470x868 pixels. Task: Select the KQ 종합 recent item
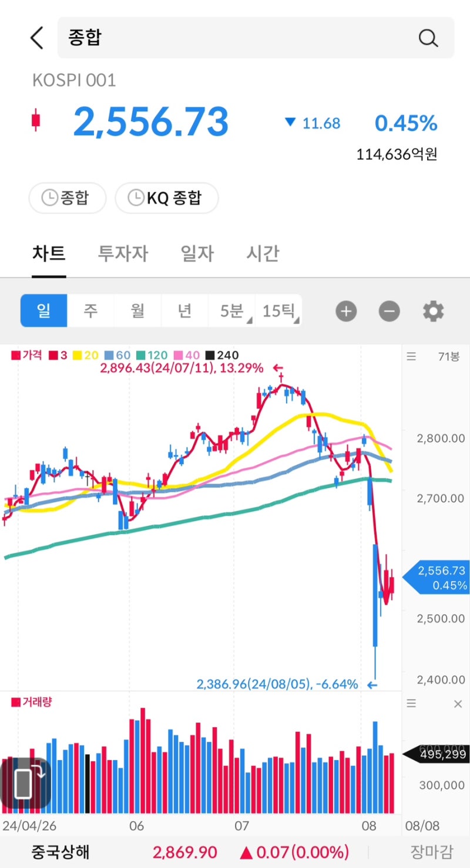click(x=167, y=198)
